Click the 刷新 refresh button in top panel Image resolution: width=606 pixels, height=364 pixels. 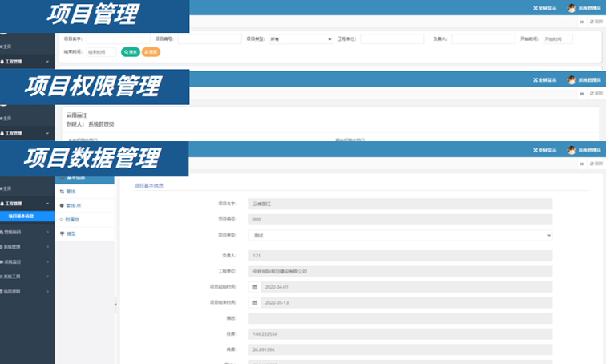point(596,22)
